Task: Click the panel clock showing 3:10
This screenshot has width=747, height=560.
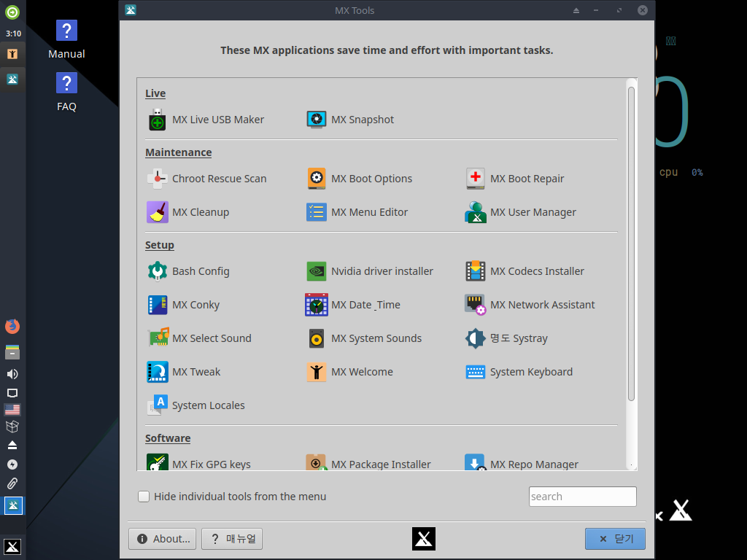Action: click(x=13, y=34)
